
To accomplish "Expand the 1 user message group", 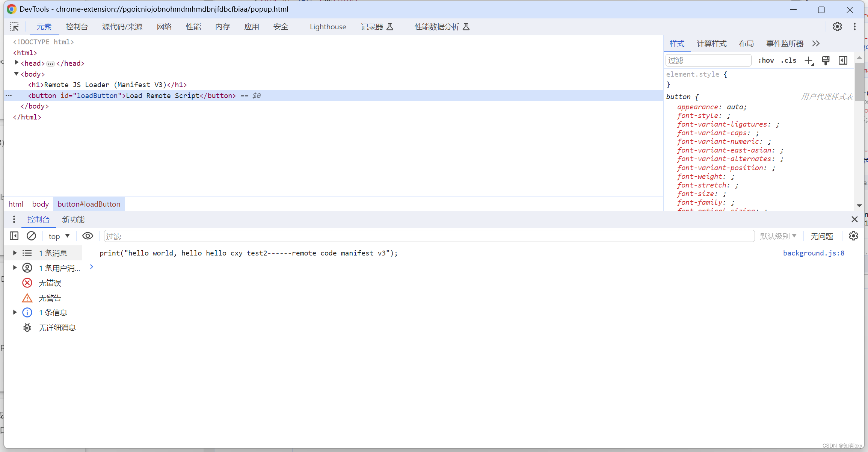I will click(x=15, y=268).
